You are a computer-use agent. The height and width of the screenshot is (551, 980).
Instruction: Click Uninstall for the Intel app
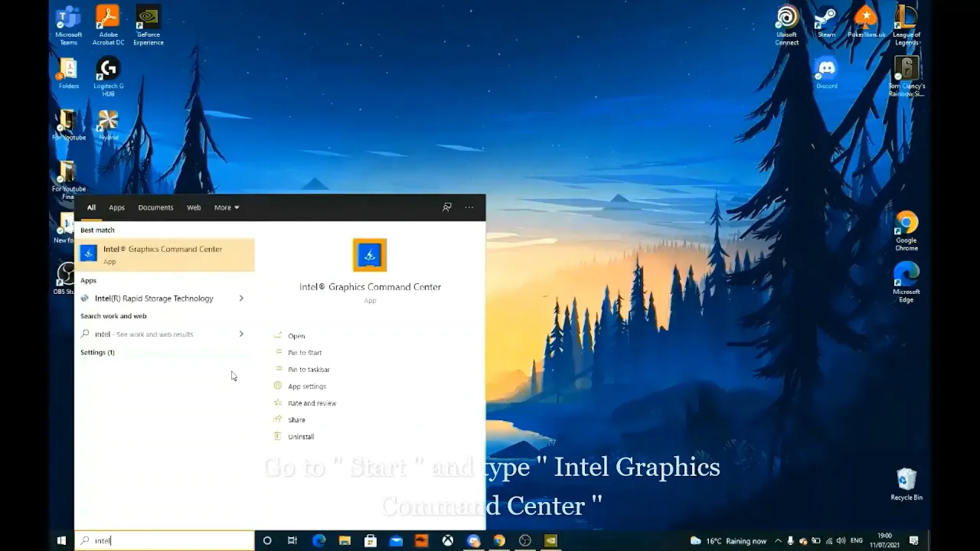[301, 437]
